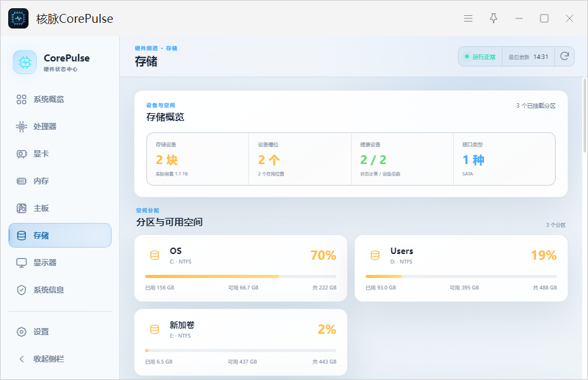Open the hamburger menu in title bar

pyautogui.click(x=468, y=18)
